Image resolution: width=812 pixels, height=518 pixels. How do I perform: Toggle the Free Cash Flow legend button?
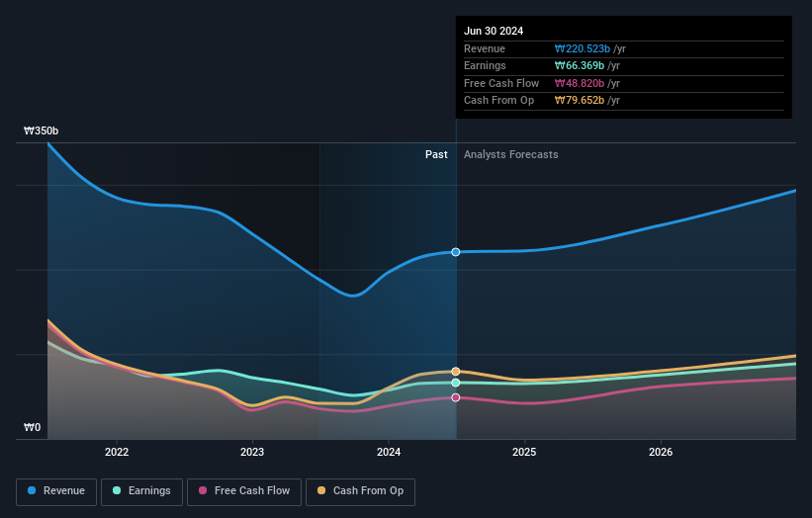pos(244,491)
